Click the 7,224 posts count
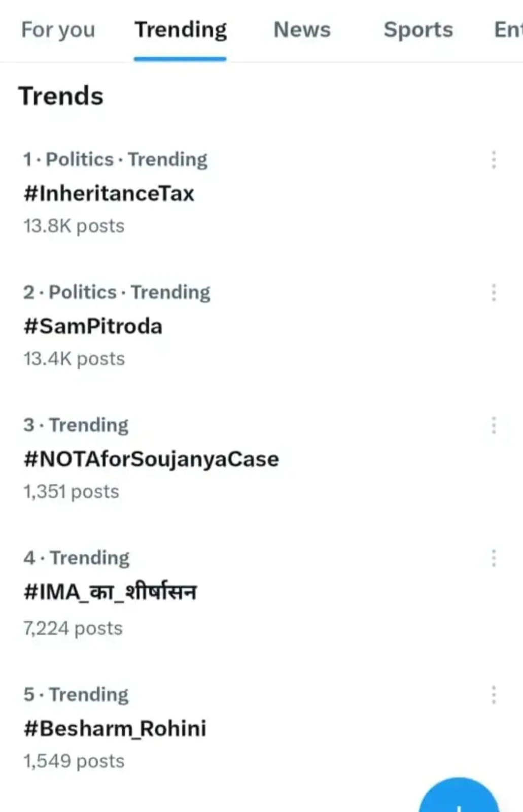This screenshot has height=812, width=523. point(73,629)
